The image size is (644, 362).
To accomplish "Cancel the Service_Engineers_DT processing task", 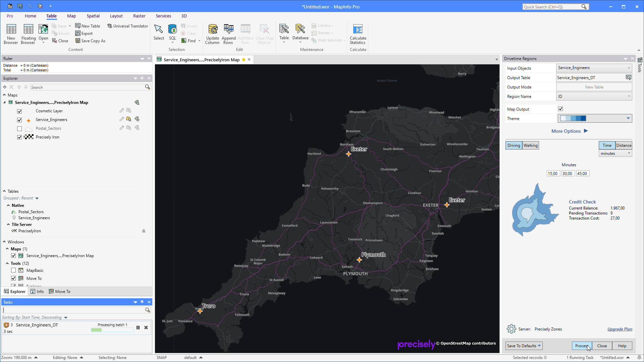I will point(146,327).
